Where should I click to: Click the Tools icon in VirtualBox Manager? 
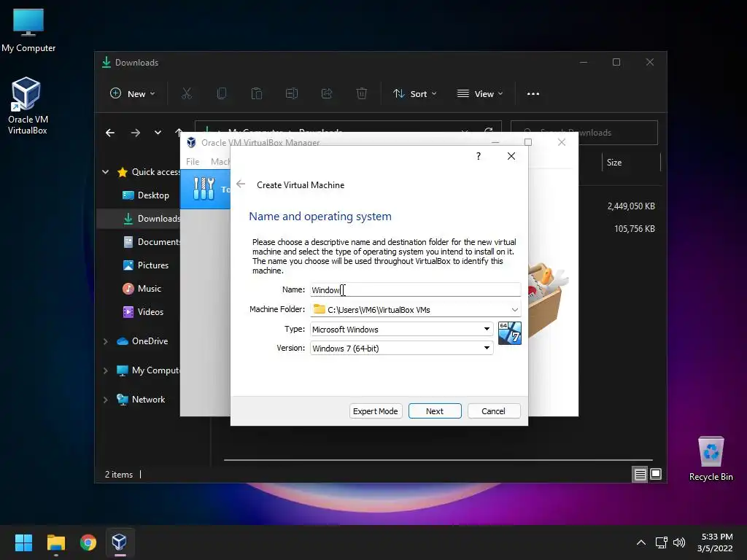coord(204,189)
